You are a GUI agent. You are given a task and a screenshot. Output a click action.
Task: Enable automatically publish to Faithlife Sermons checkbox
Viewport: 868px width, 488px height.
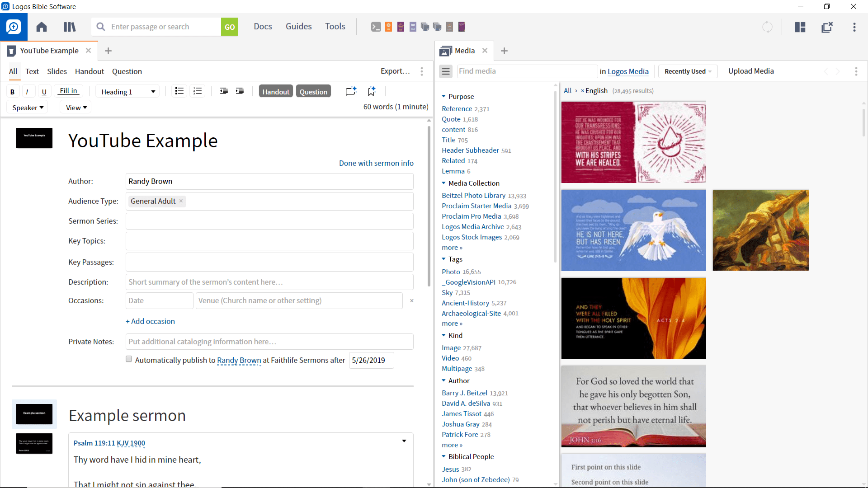129,359
